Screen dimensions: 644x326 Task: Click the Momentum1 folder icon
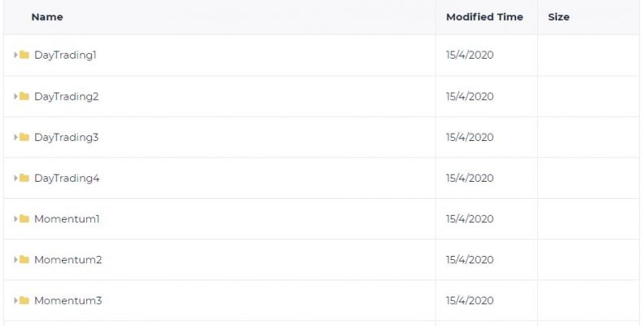tap(24, 218)
